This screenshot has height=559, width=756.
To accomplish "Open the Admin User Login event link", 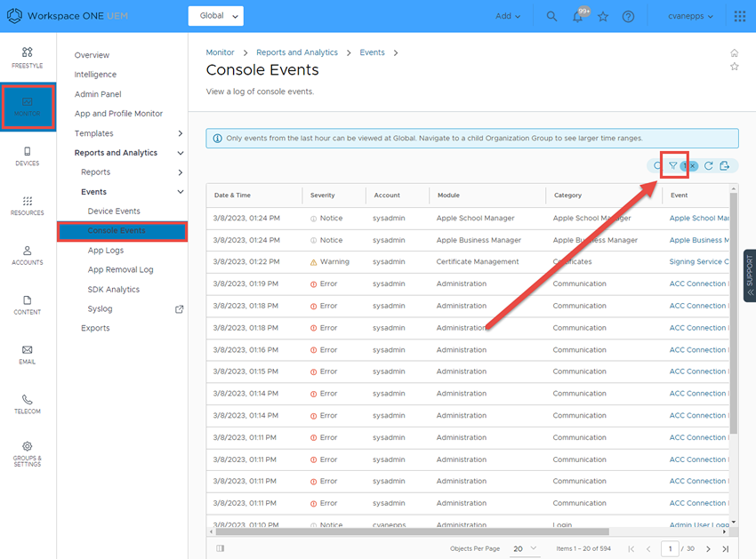I will 699,525.
